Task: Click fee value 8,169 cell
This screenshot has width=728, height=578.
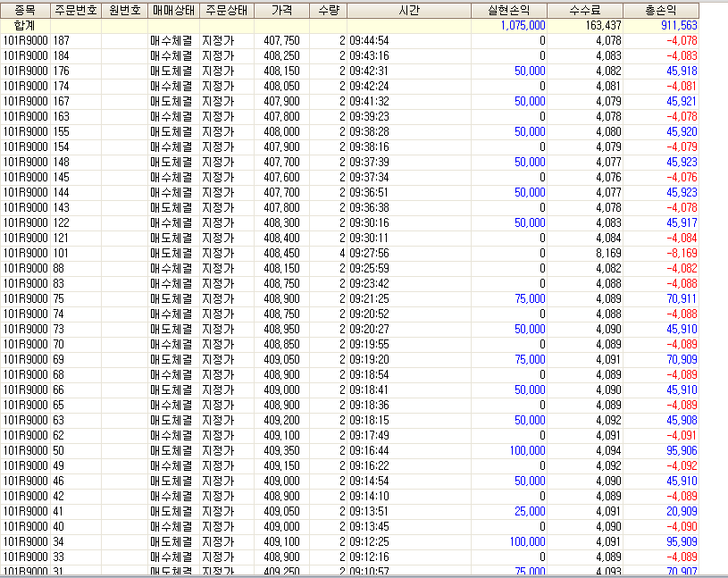Action: 608,254
